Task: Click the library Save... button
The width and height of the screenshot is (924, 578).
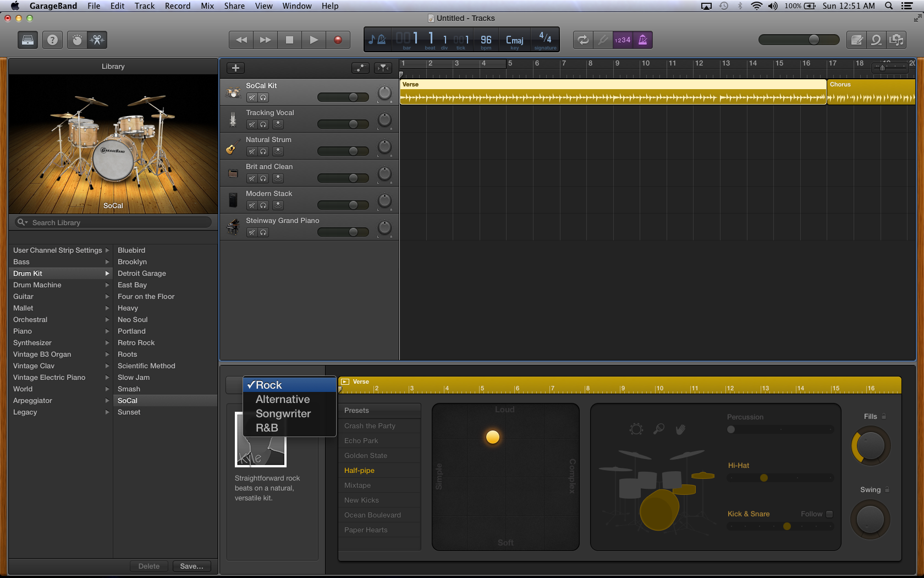Action: [x=191, y=566]
